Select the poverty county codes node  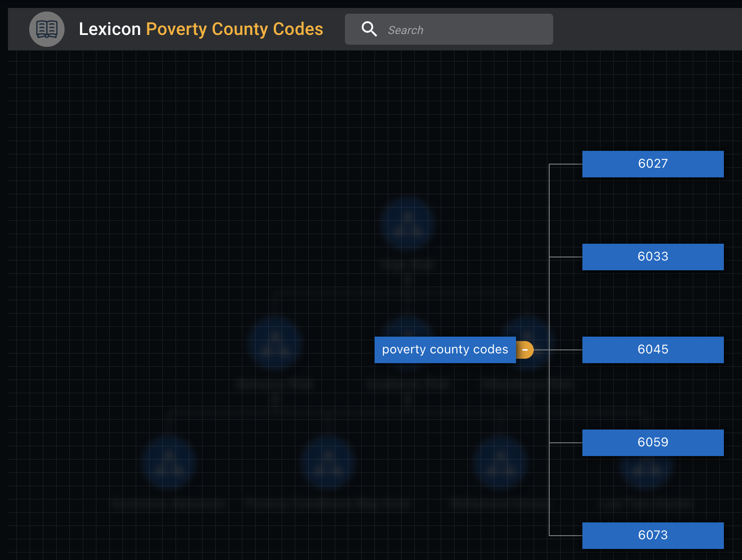coord(445,349)
